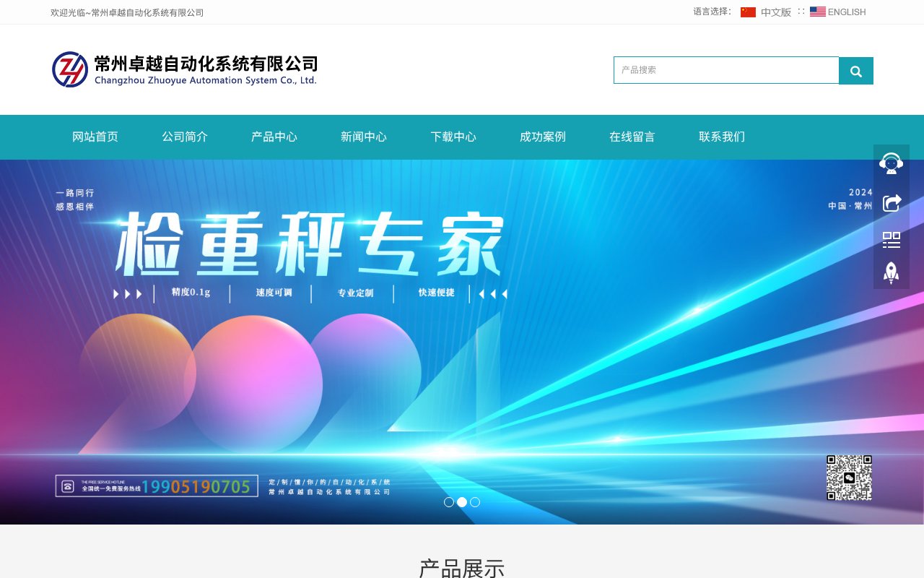Click the share icon on the right sidebar
The image size is (924, 578).
click(891, 202)
